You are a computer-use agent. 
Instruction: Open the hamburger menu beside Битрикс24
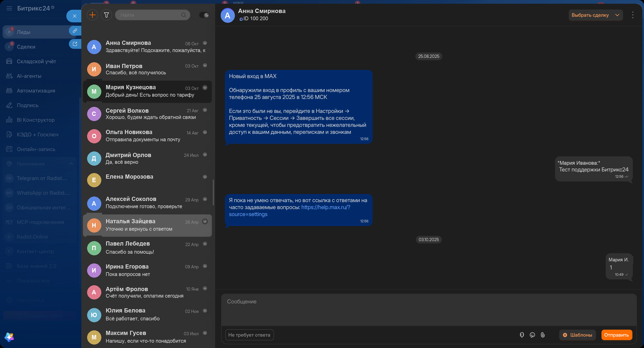[9, 9]
